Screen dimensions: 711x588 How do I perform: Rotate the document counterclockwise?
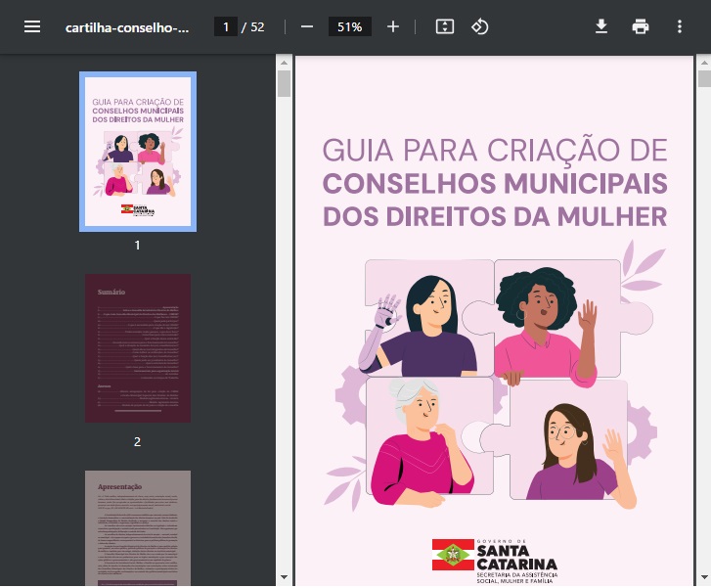[x=480, y=26]
